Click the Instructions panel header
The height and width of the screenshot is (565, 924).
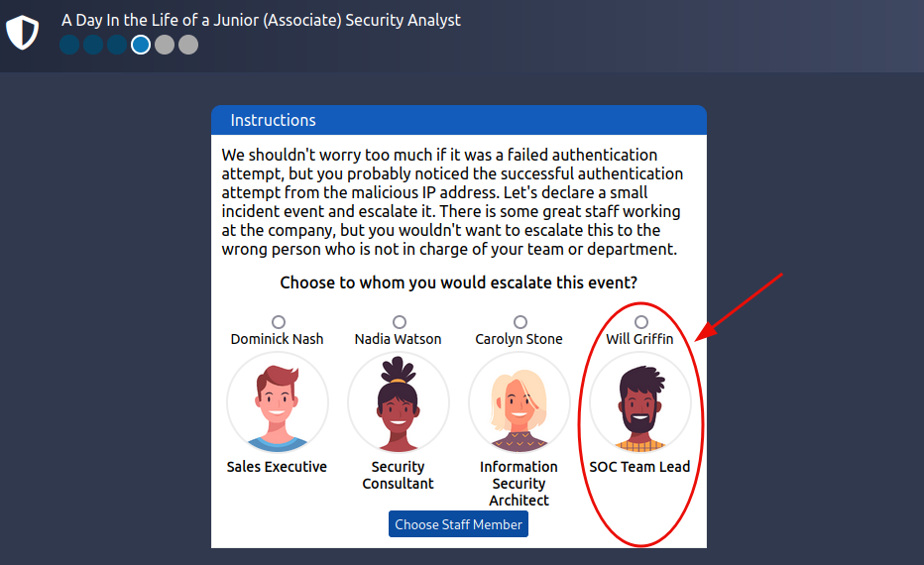click(459, 120)
